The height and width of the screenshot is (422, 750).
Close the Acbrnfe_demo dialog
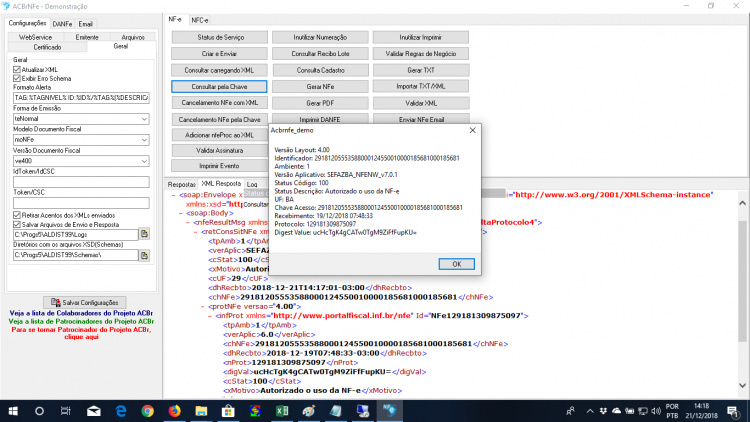click(x=473, y=130)
